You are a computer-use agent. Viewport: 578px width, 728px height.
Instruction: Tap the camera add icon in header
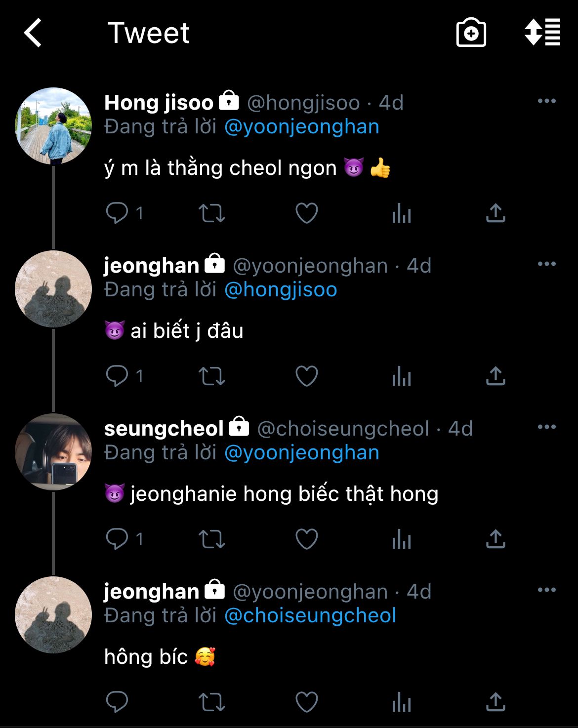coord(471,33)
